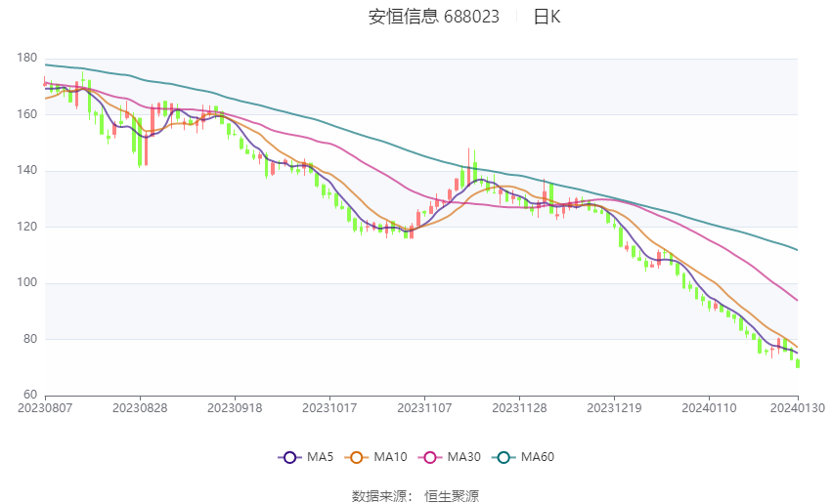This screenshot has width=831, height=504.
Task: Toggle the MA10 orange legend circle icon
Action: pos(356,457)
